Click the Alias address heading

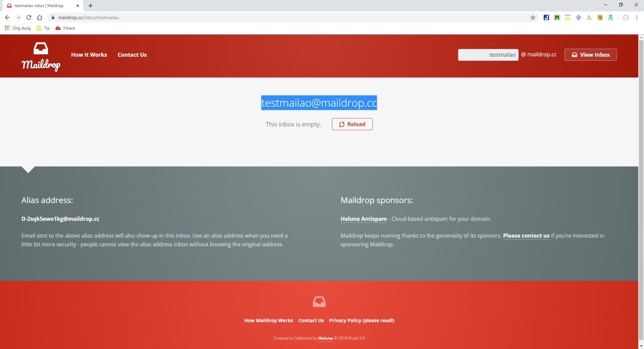point(47,200)
